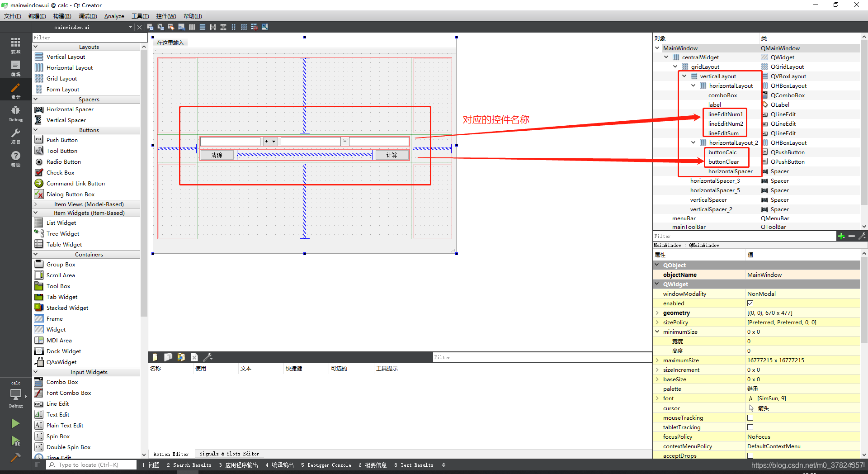Click the green plus add property icon
Viewport: 868px width, 474px height.
point(841,236)
